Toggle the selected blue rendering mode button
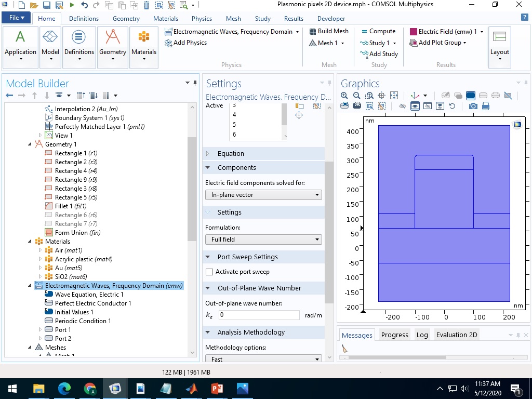Image resolution: width=532 pixels, height=399 pixels. click(x=471, y=96)
